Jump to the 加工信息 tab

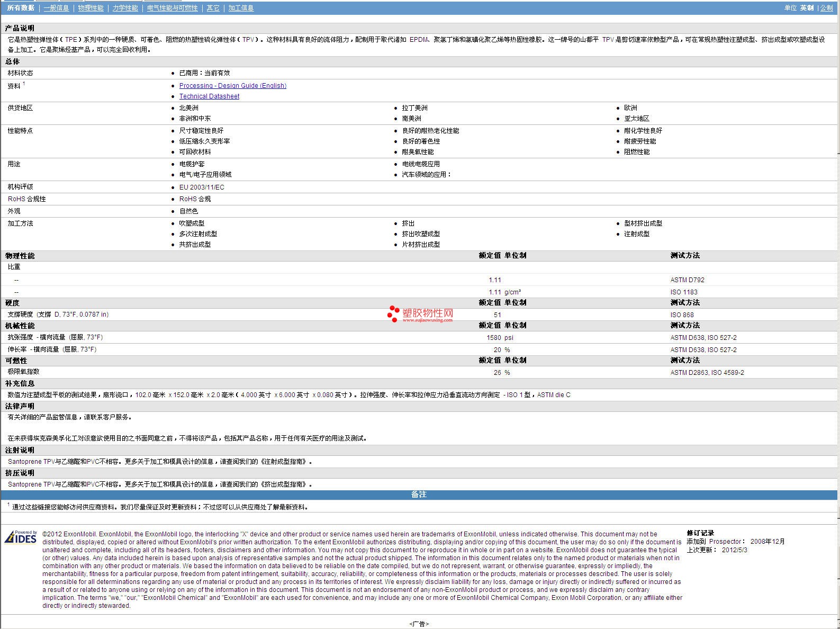point(241,8)
